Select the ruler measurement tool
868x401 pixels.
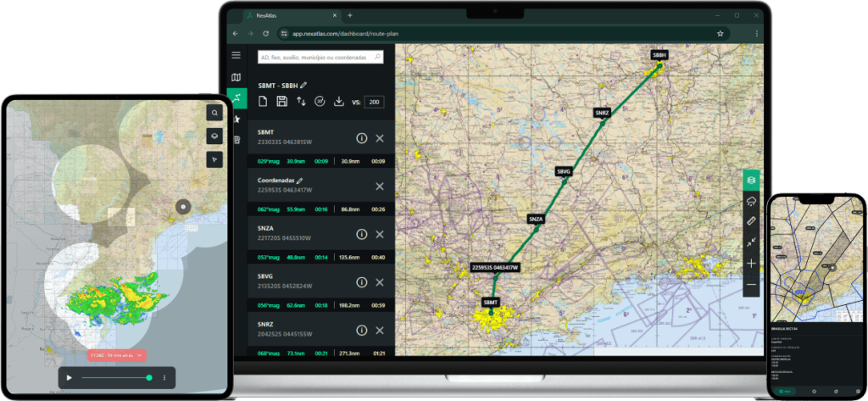(751, 221)
